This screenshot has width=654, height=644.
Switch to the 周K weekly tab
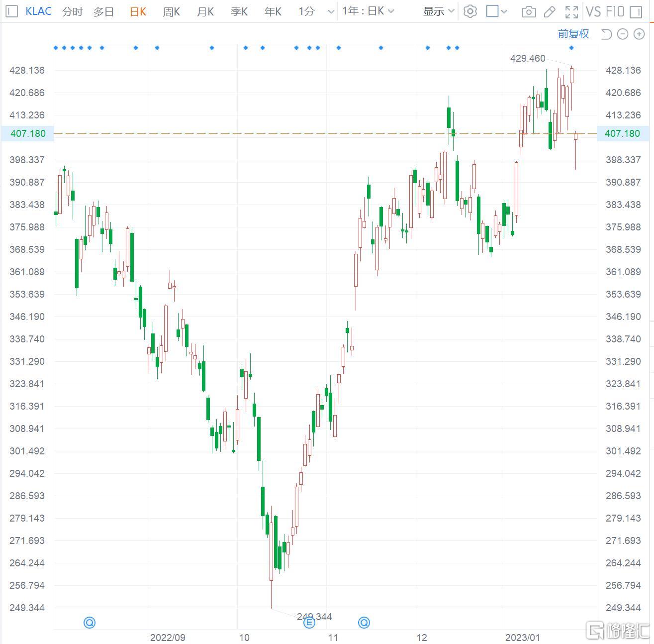tap(171, 11)
